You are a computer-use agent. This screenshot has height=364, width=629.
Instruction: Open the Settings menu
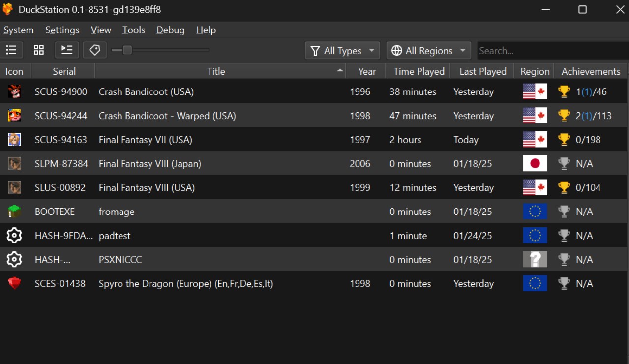point(62,30)
